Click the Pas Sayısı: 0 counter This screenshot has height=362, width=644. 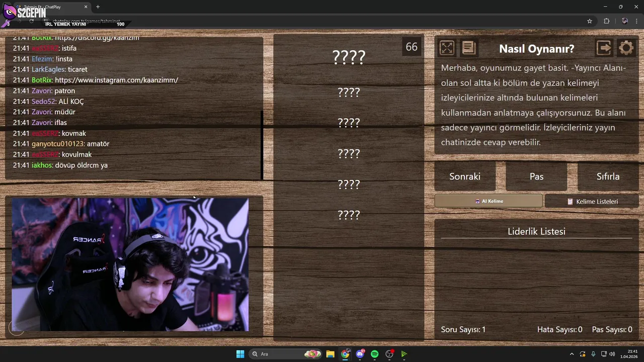tap(612, 330)
